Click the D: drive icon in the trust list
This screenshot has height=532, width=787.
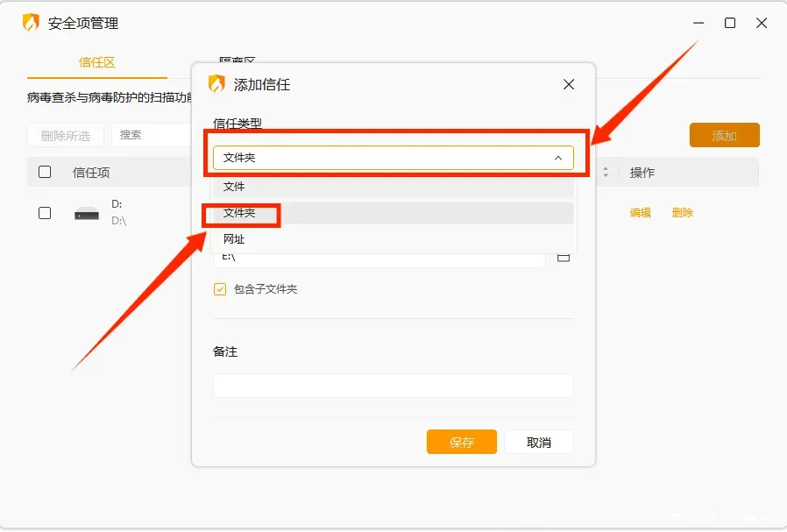(x=86, y=213)
